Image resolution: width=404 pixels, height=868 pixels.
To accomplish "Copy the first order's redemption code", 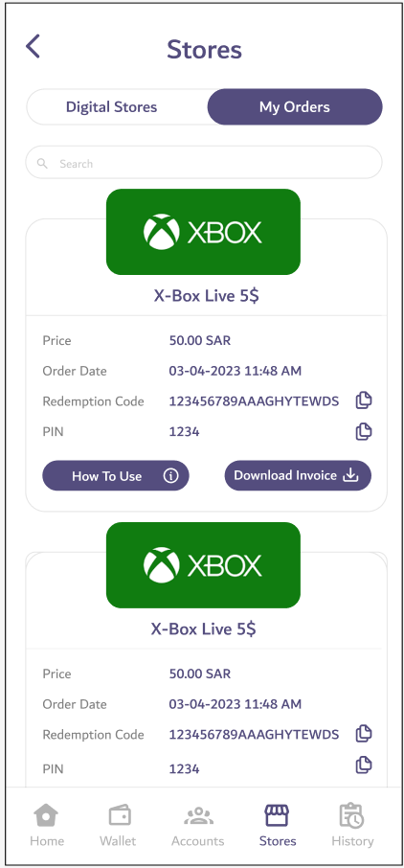I will tap(364, 400).
